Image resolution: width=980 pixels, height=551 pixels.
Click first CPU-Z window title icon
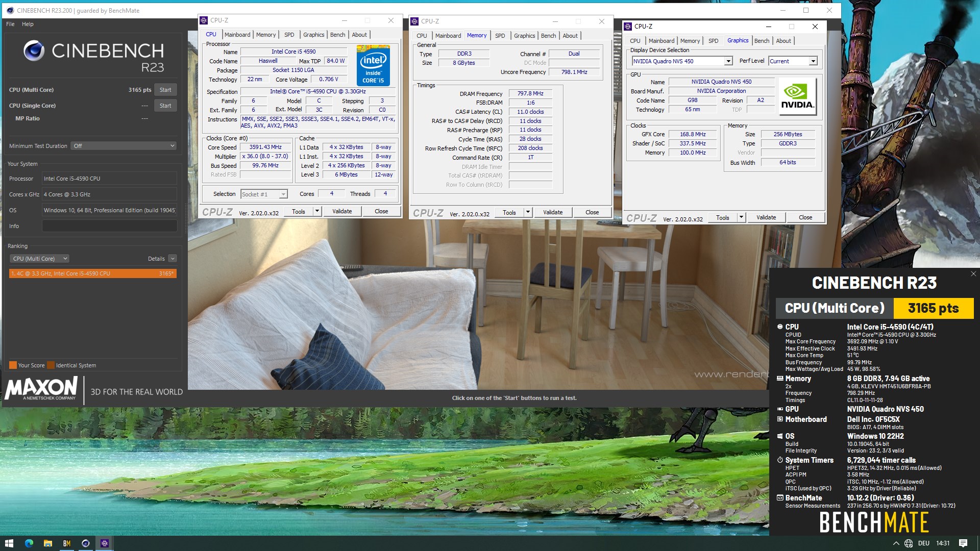coord(204,20)
